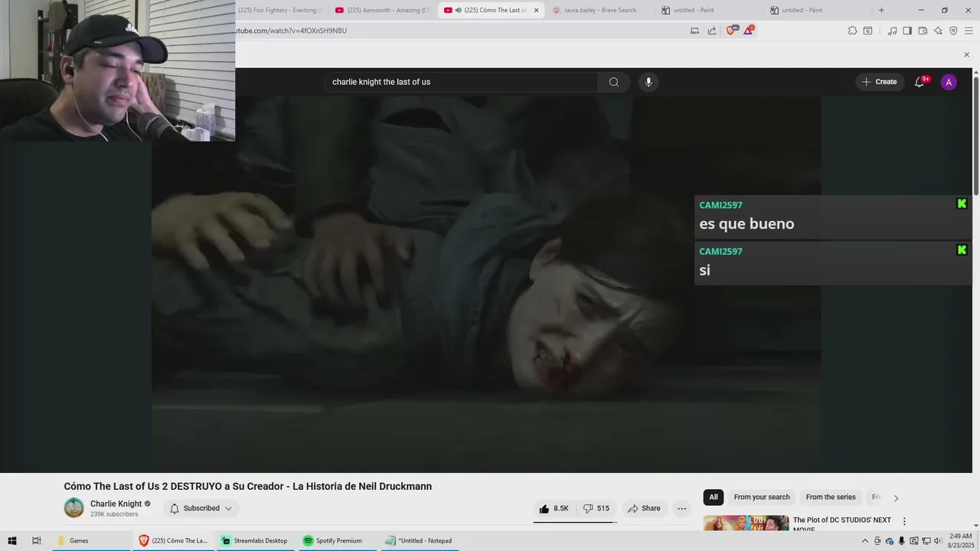The width and height of the screenshot is (980, 551).
Task: Click the tab search icon in the toolbar
Action: coord(867,31)
